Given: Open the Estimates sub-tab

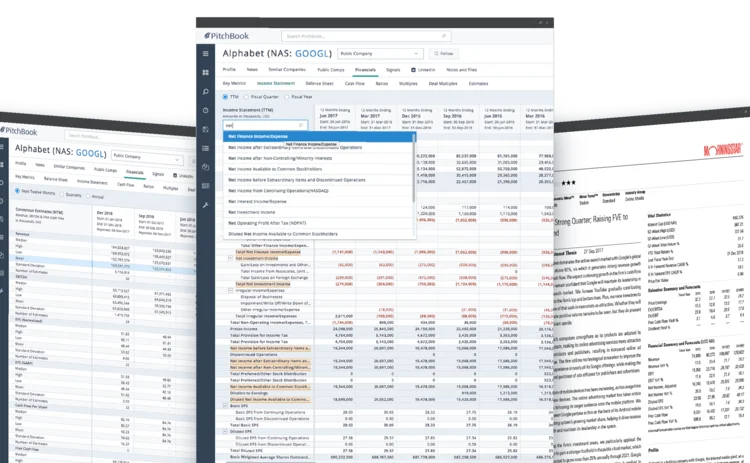Looking at the screenshot, I should coord(478,83).
